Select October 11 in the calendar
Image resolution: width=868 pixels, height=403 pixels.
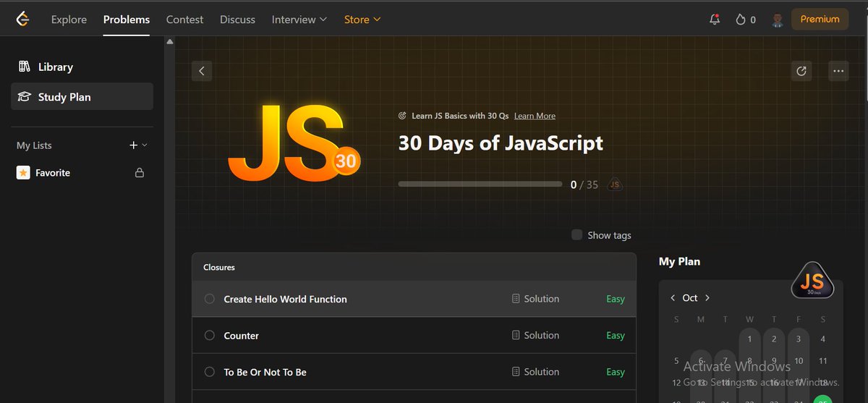[x=823, y=360]
